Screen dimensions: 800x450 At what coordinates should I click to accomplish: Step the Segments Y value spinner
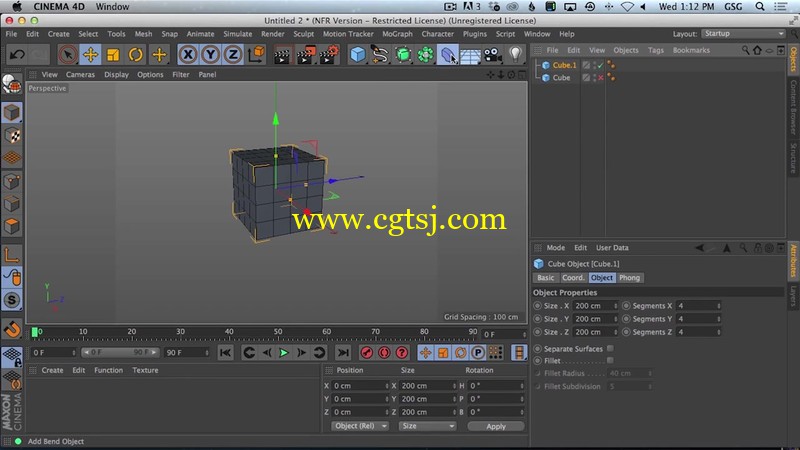pyautogui.click(x=718, y=319)
